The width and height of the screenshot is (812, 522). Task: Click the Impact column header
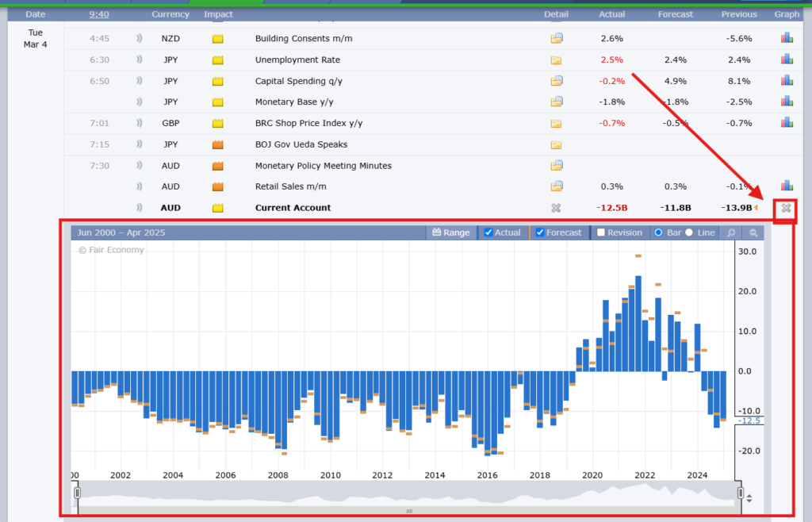(218, 14)
